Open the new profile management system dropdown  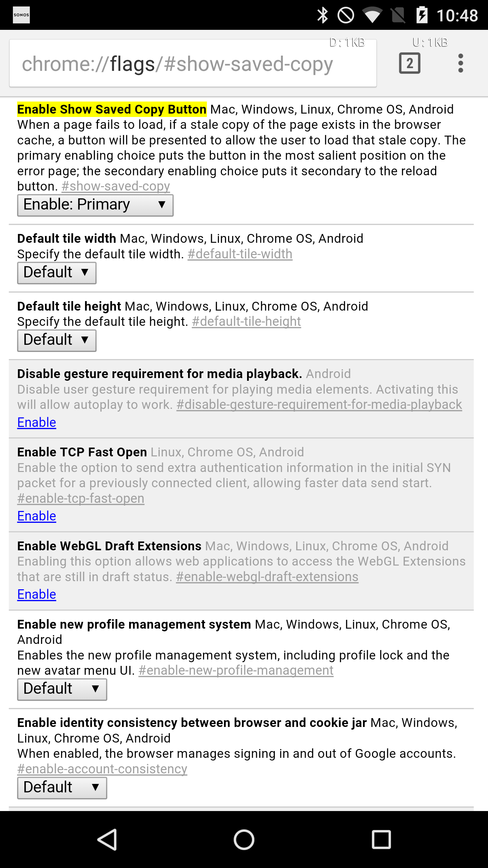(x=62, y=689)
